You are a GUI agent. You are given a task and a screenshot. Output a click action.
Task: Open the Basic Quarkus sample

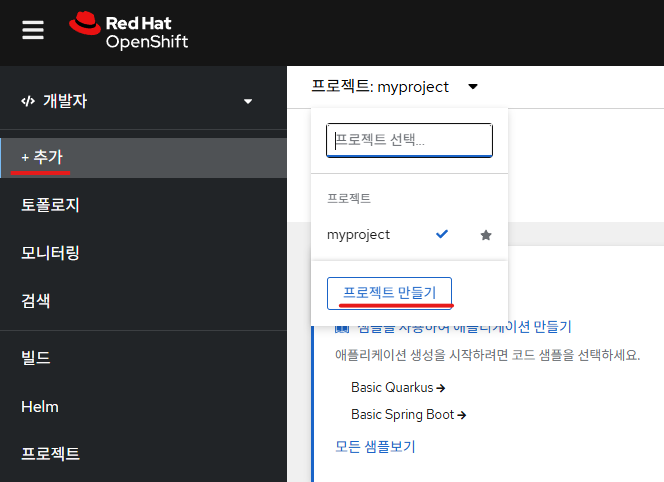(x=398, y=388)
